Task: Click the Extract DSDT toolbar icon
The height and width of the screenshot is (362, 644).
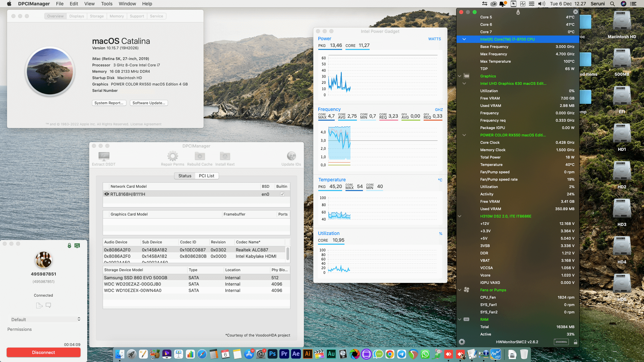Action: [104, 156]
